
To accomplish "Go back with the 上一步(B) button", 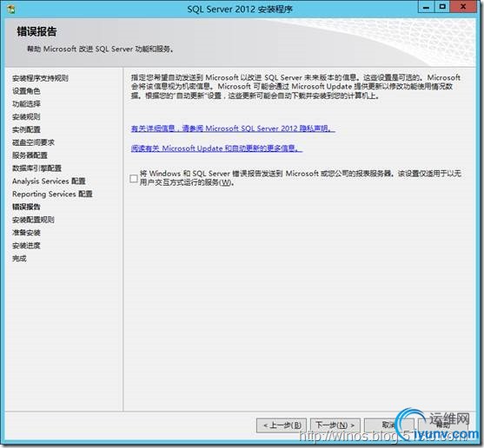I will tap(282, 425).
